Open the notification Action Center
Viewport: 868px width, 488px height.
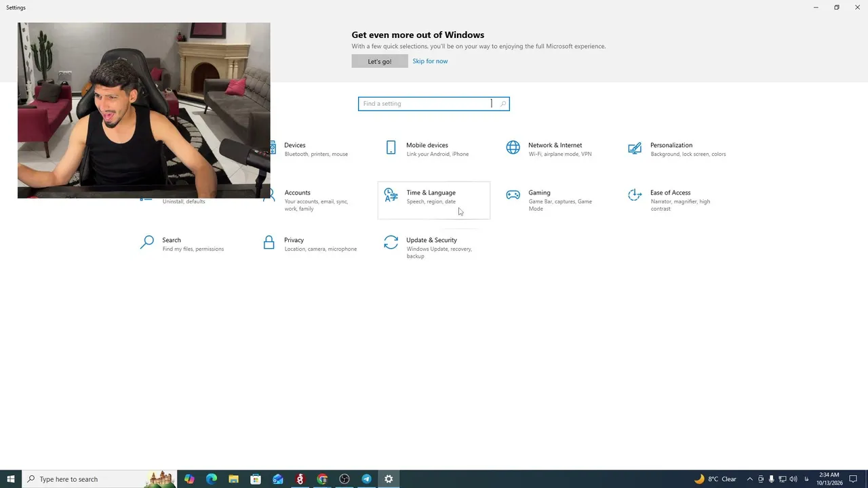854,479
